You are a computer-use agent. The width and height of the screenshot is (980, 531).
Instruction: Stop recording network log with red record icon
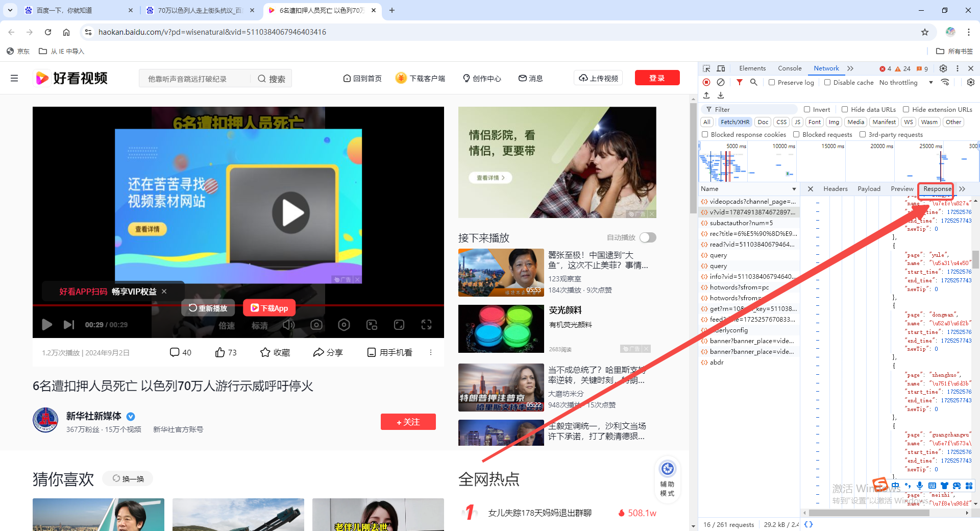(706, 82)
